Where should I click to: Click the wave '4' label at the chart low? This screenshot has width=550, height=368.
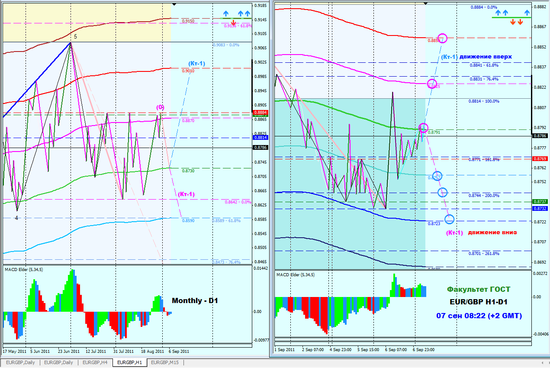[x=16, y=218]
